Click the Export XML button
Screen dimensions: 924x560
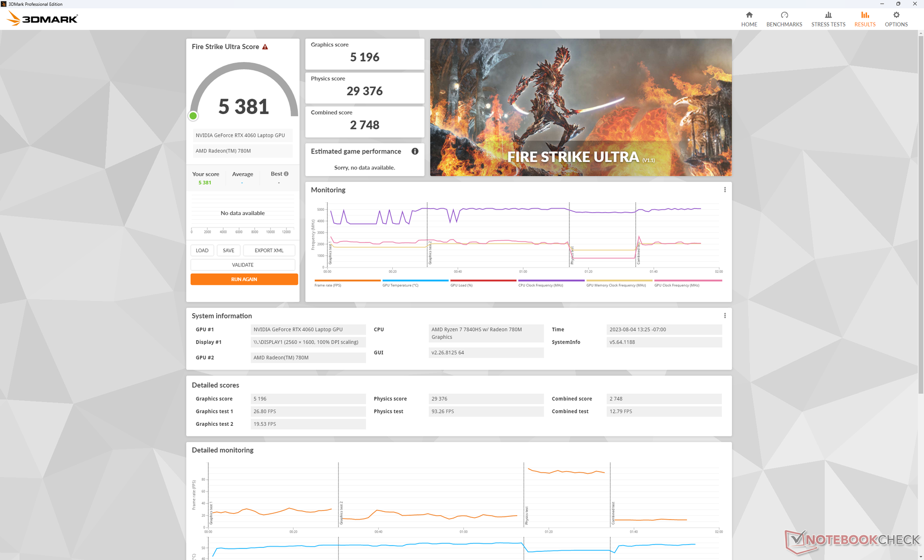coord(269,251)
